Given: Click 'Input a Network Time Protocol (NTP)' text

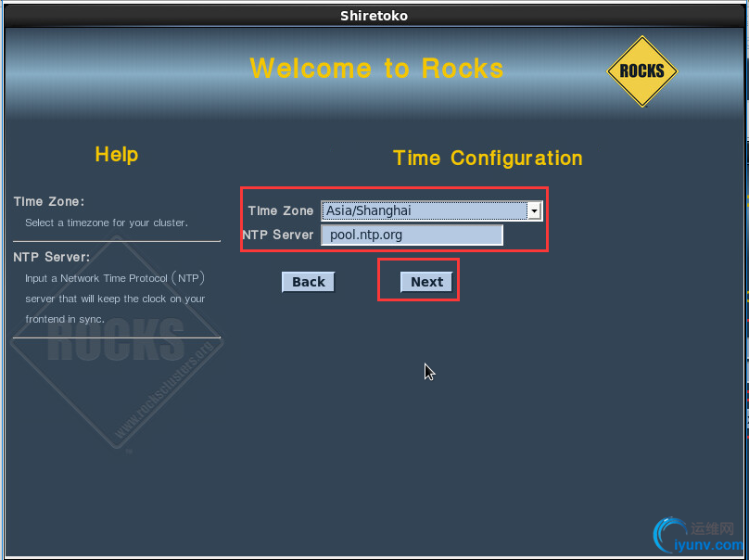Looking at the screenshot, I should 115,278.
